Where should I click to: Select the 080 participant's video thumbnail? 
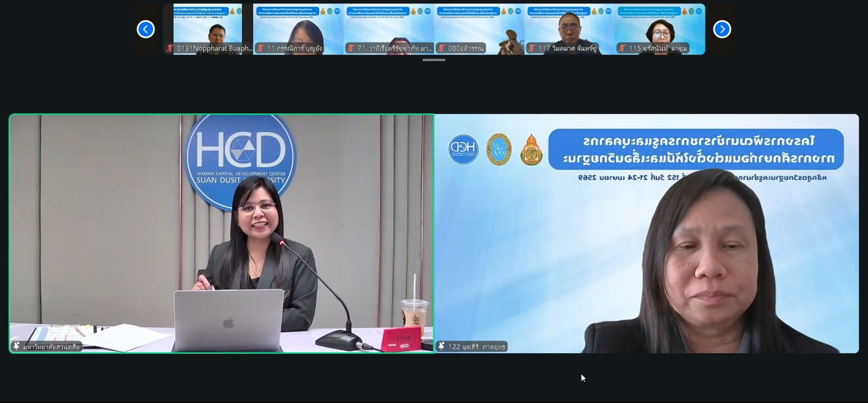(x=479, y=27)
